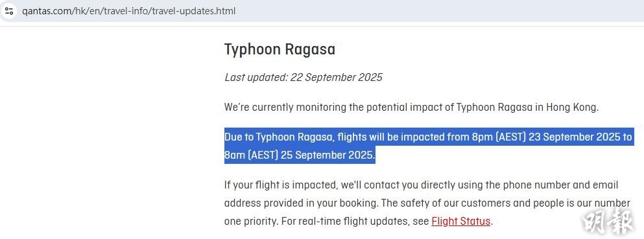The width and height of the screenshot is (644, 239).
Task: Click the "currently monitoring" paragraph
Action: (412, 108)
